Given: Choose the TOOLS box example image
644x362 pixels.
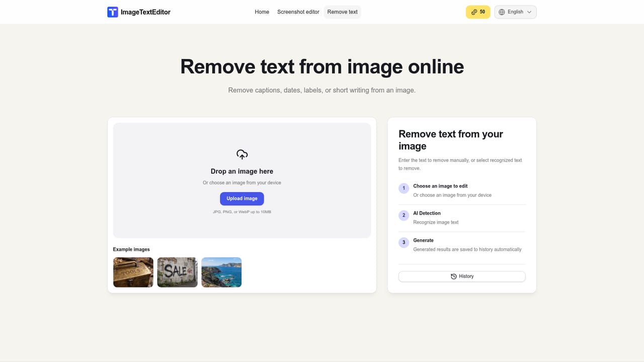Looking at the screenshot, I should click(133, 273).
